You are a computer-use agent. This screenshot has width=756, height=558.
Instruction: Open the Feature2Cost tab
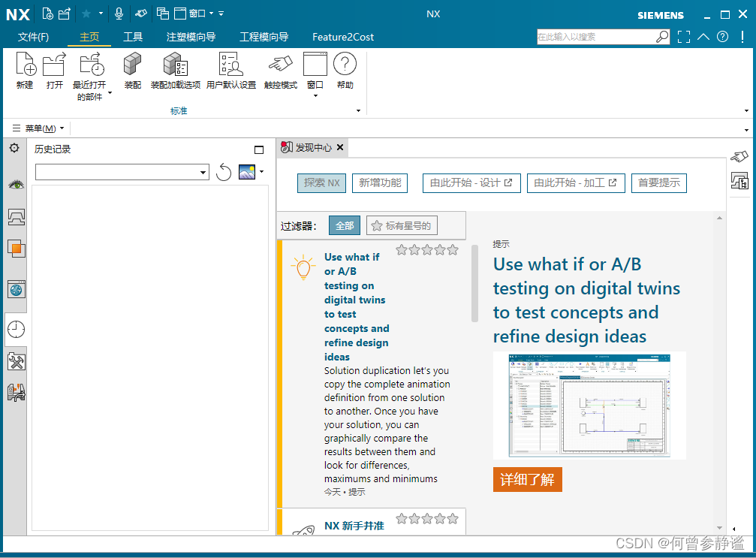343,37
